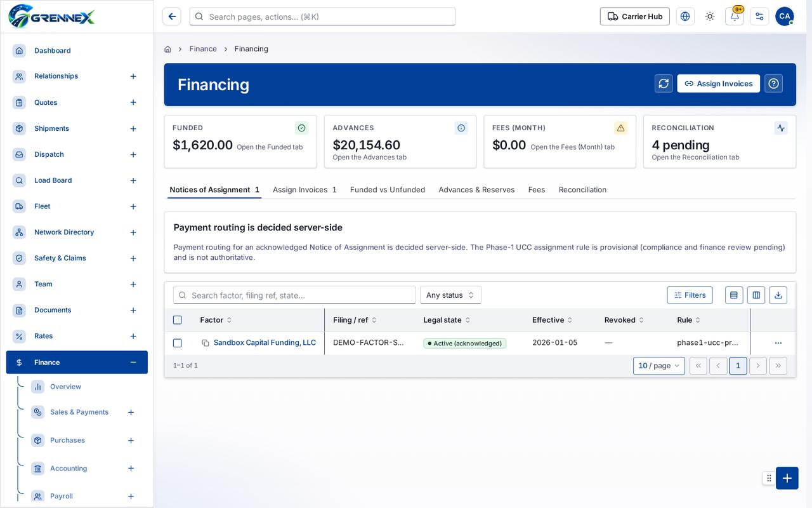Copy the Sandbox Capital Funding factor name
The image size is (812, 508).
[x=206, y=343]
